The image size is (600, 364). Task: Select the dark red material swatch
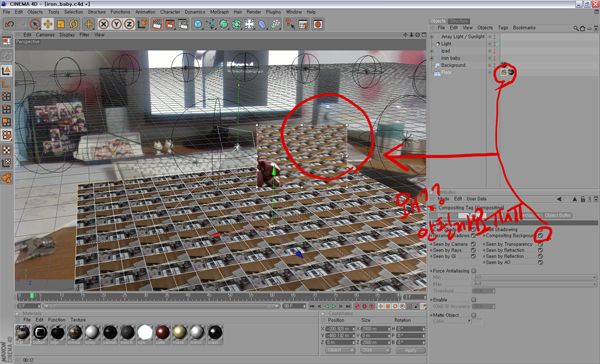[x=162, y=332]
